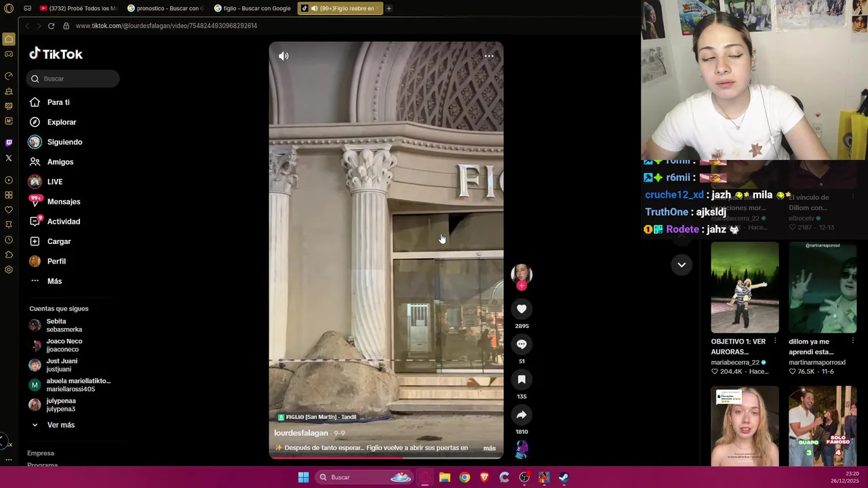Open the 'OBJETIVO 1: VER AURORAS' video thumbnail
Screen dimensions: 868x488
pyautogui.click(x=745, y=287)
